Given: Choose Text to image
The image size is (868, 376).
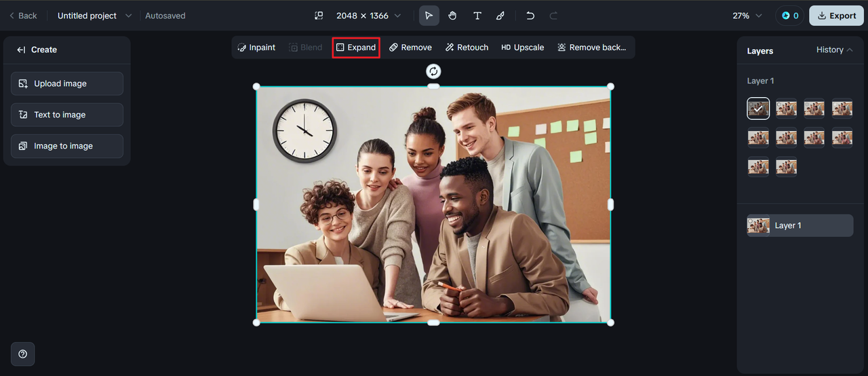Looking at the screenshot, I should point(67,115).
